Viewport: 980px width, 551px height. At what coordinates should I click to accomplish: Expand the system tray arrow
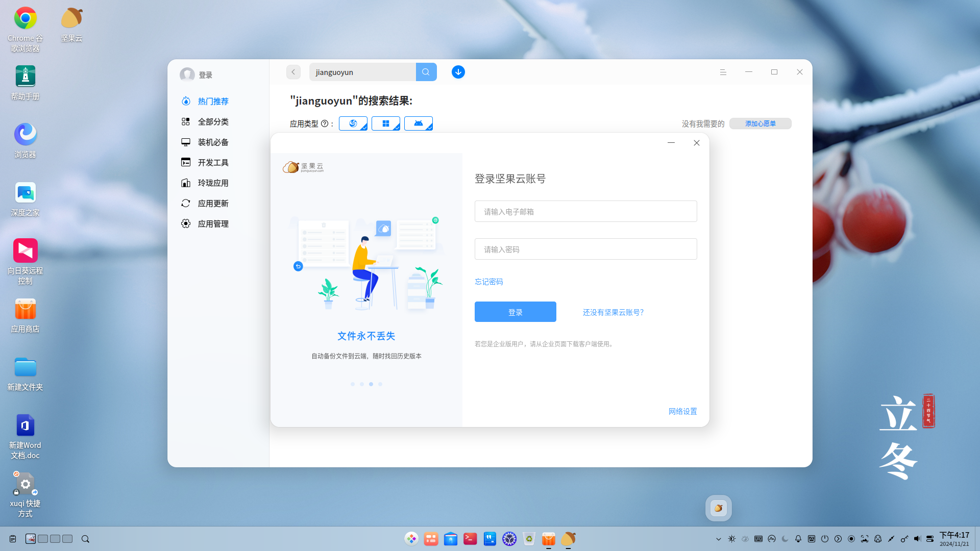click(719, 539)
